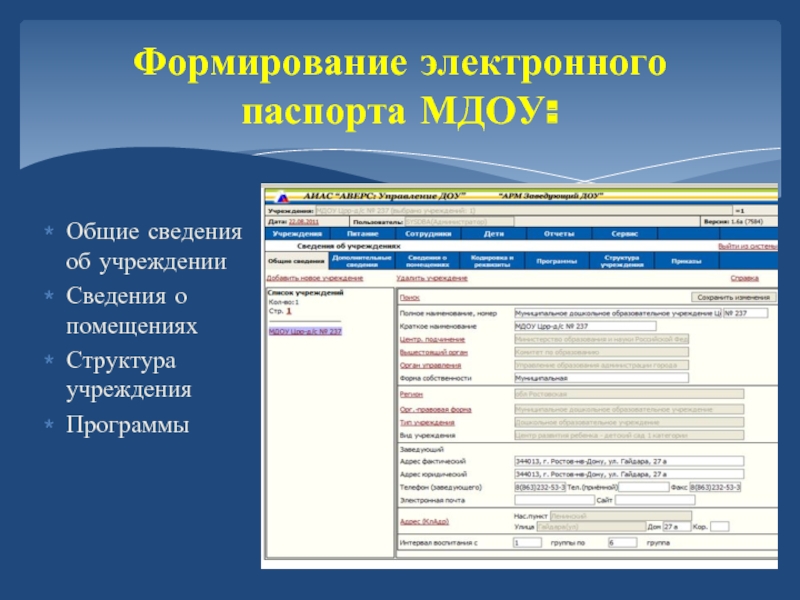This screenshot has height=600, width=800.
Task: Click the end group field containing 6
Action: (622, 542)
